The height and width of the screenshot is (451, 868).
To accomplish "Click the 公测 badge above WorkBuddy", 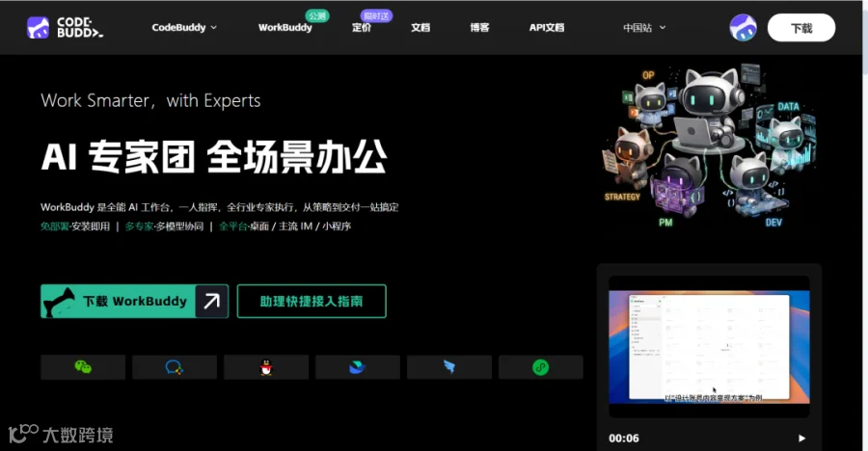I will [317, 16].
